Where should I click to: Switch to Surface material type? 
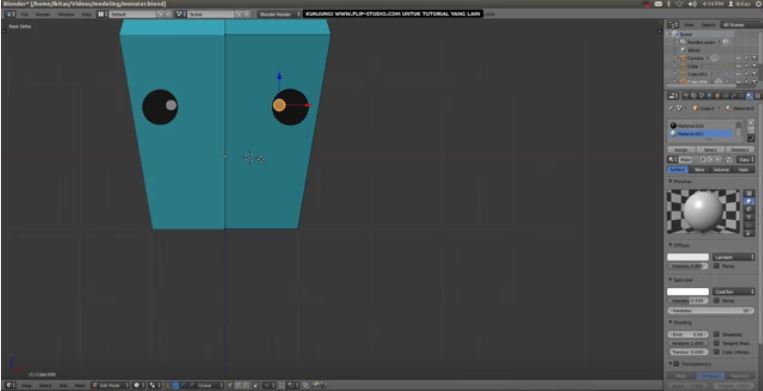pyautogui.click(x=677, y=170)
